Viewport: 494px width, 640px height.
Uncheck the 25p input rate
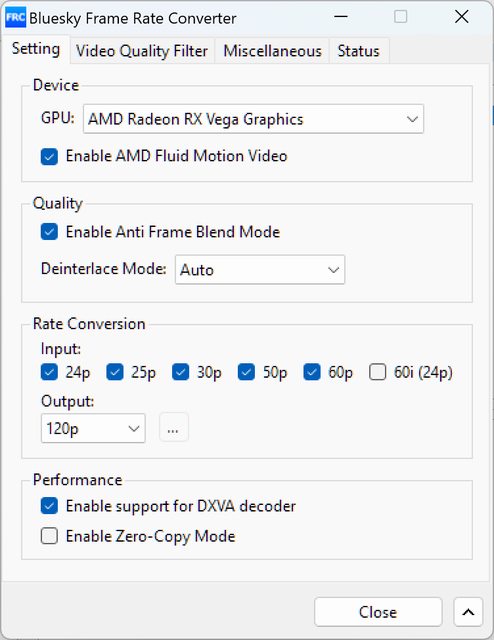[115, 372]
